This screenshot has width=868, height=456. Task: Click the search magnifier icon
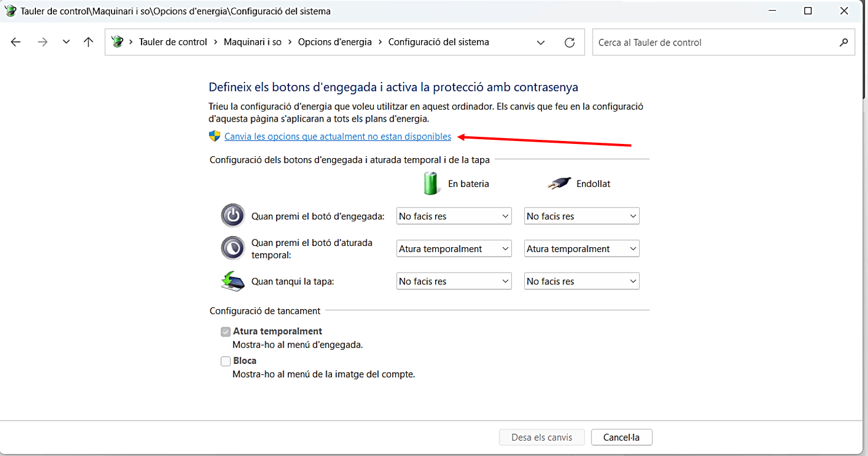(843, 42)
